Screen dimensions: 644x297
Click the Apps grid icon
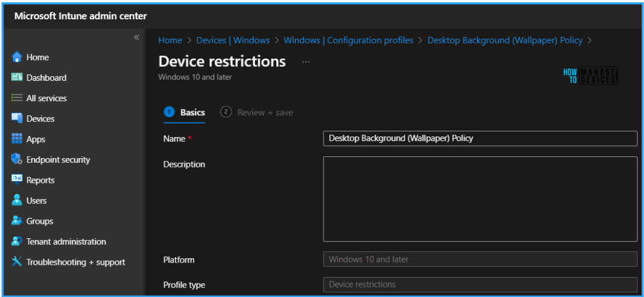pos(17,139)
